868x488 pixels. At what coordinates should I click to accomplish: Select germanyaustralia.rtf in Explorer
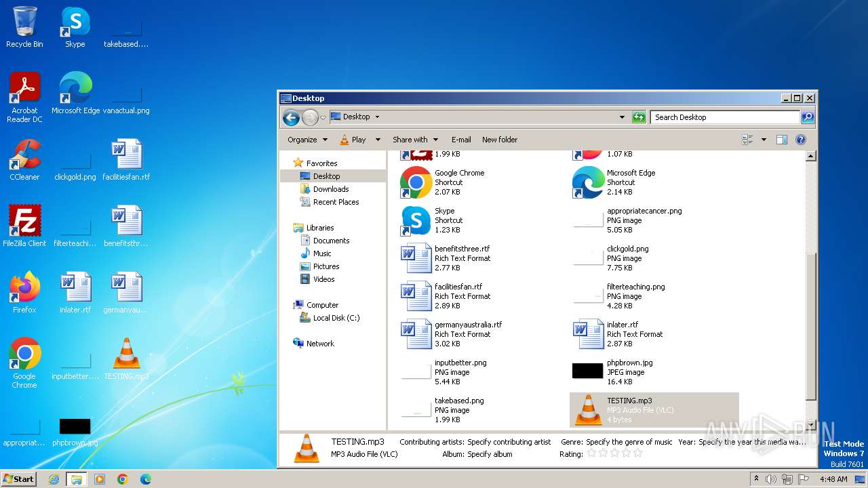click(452, 334)
